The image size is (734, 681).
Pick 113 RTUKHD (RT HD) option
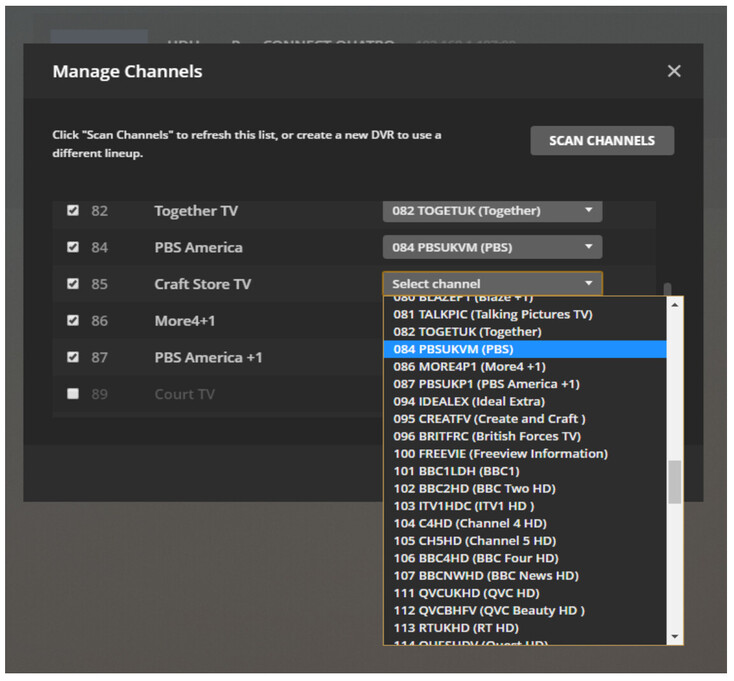point(524,628)
